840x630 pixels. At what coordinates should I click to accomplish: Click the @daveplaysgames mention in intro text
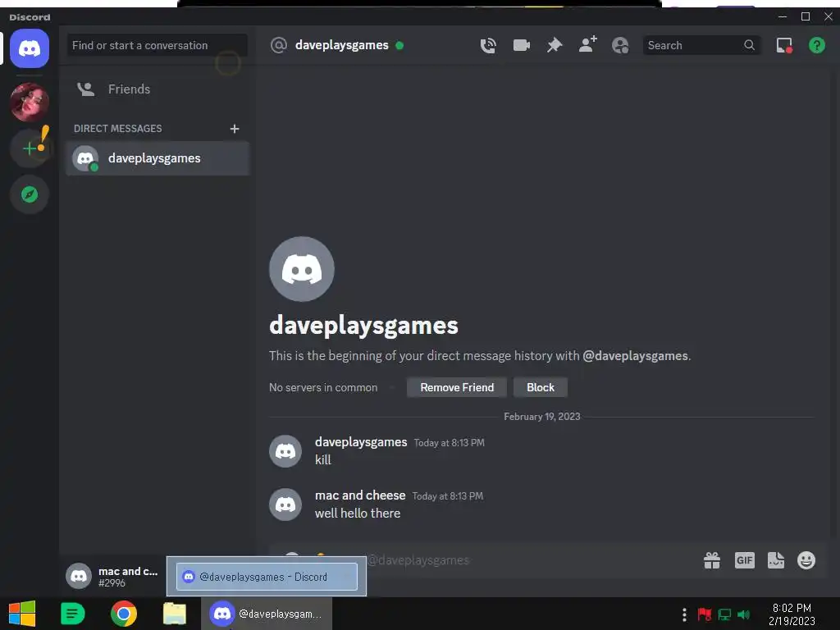[x=635, y=356]
